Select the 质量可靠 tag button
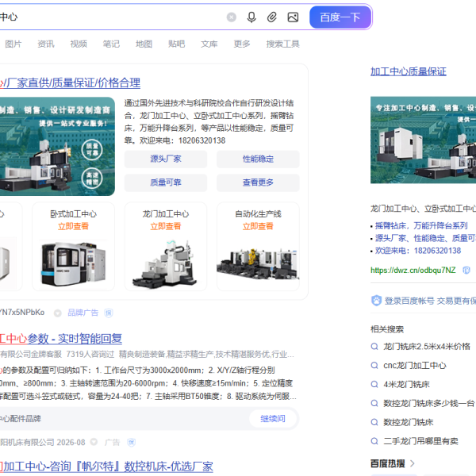This screenshot has height=476, width=476. point(166,182)
